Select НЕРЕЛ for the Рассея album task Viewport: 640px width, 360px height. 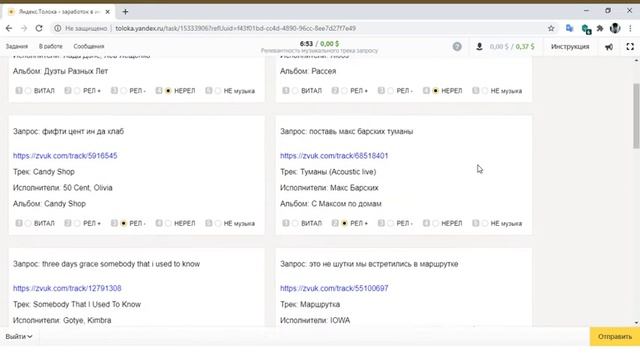pos(436,91)
